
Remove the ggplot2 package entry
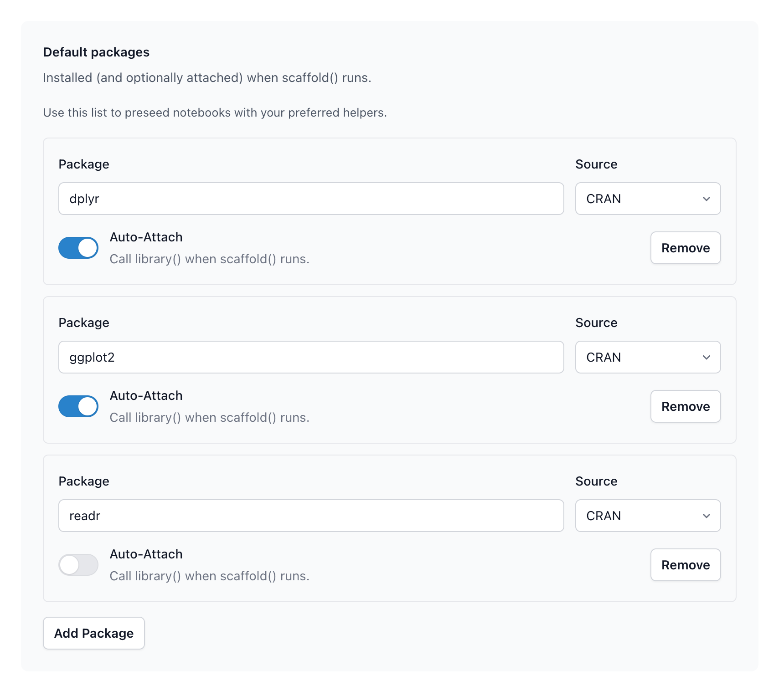point(685,406)
